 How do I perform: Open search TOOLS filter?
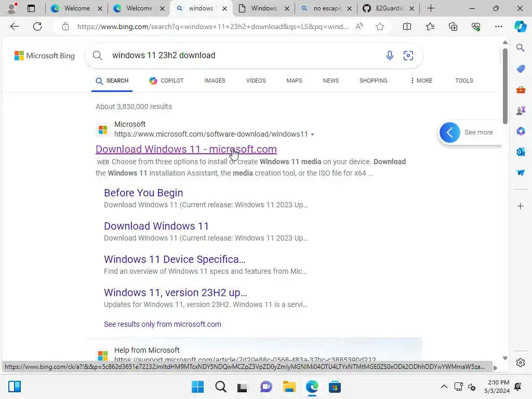pyautogui.click(x=464, y=81)
